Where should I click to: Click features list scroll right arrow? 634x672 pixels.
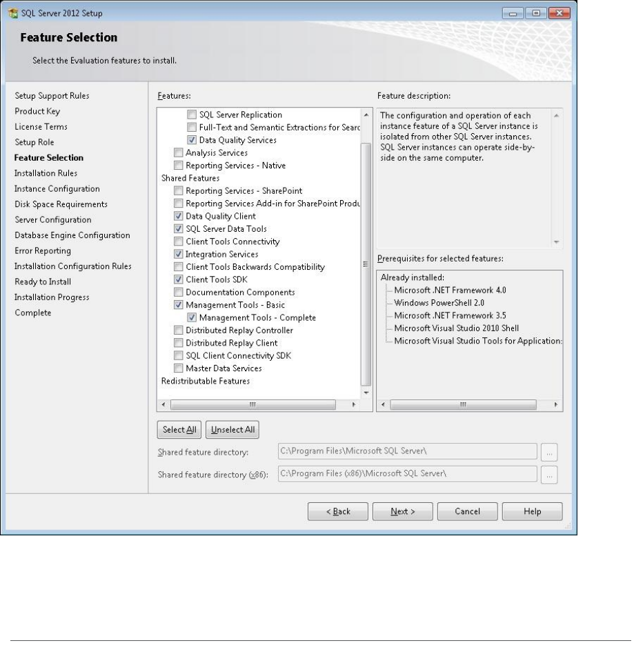(x=354, y=404)
